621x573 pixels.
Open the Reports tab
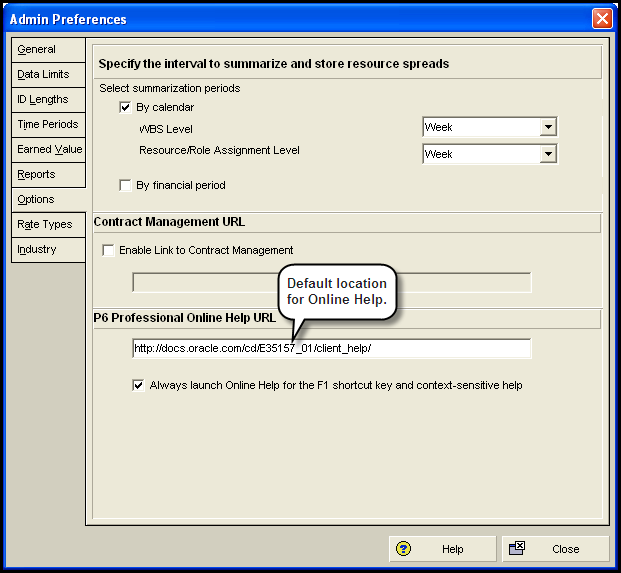[48, 175]
